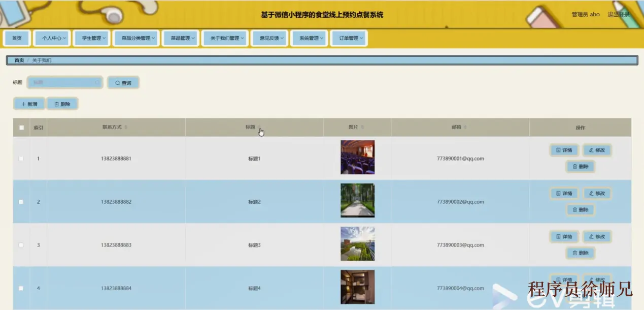Viewport: 644px width, 310px height.
Task: Sort by the 标题 column sort arrows
Action: point(259,127)
